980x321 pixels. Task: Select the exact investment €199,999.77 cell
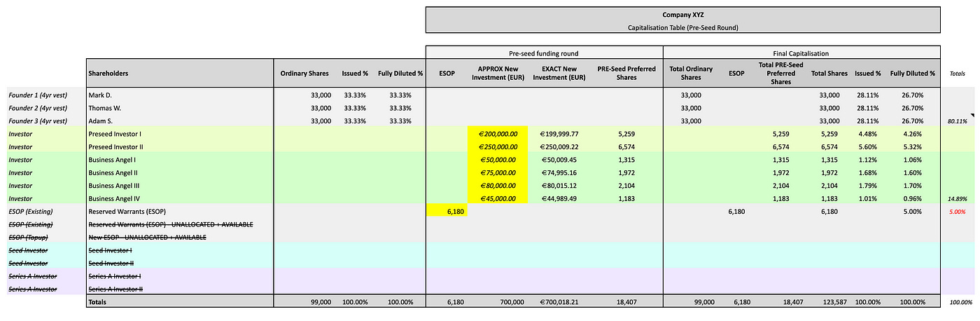[x=559, y=133]
